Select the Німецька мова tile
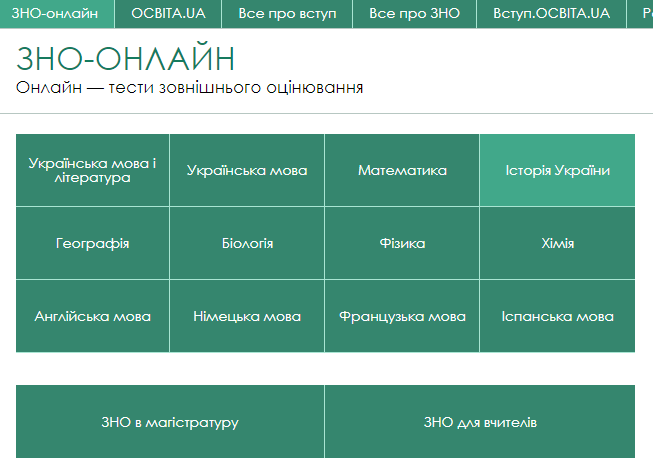Screen dimensions: 653x476 coord(247,316)
